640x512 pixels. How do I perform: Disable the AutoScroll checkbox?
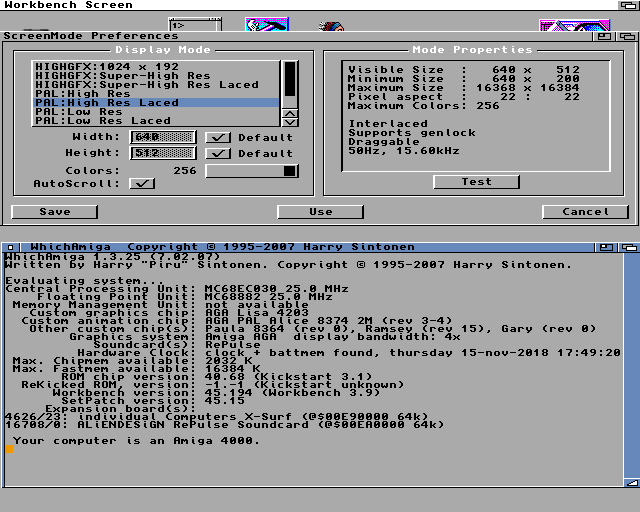pyautogui.click(x=143, y=183)
